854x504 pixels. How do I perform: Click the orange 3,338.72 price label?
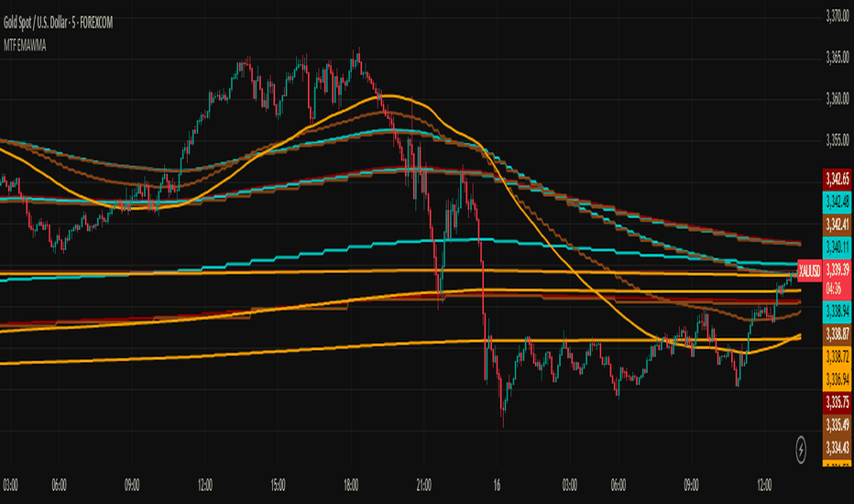(837, 356)
